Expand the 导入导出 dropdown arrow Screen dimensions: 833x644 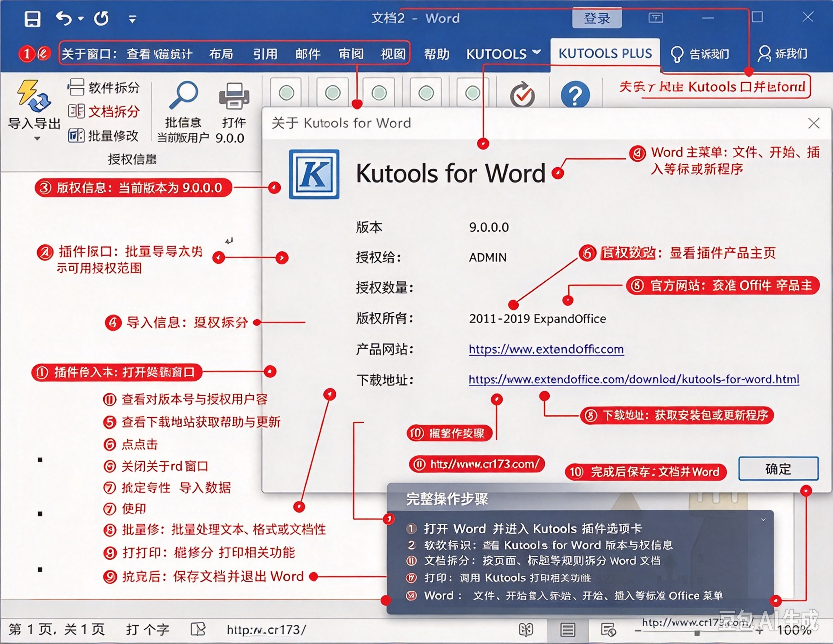coord(37,138)
